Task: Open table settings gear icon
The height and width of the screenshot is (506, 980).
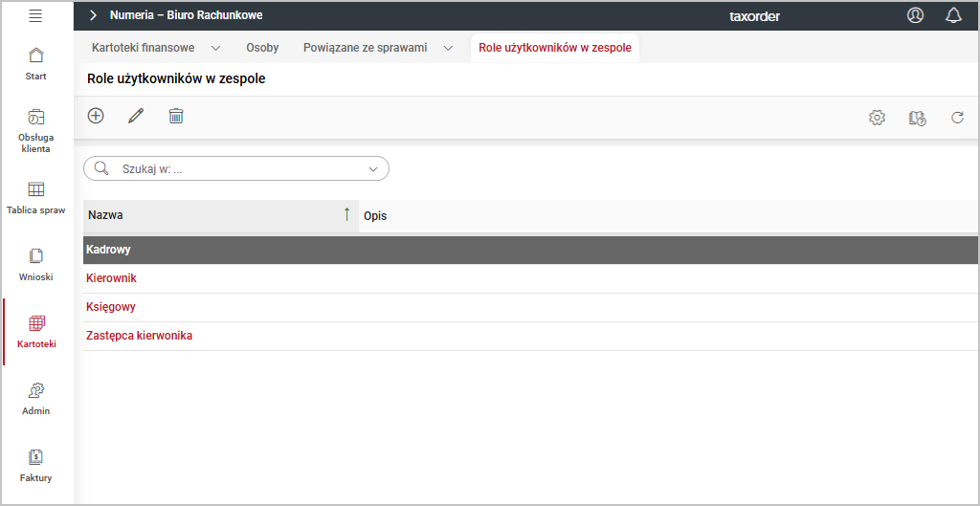Action: (x=877, y=118)
